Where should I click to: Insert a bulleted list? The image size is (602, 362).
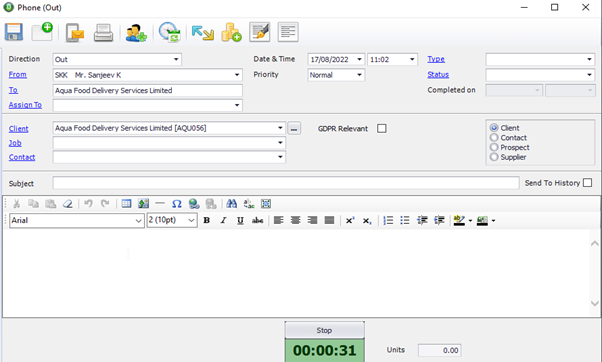point(405,220)
